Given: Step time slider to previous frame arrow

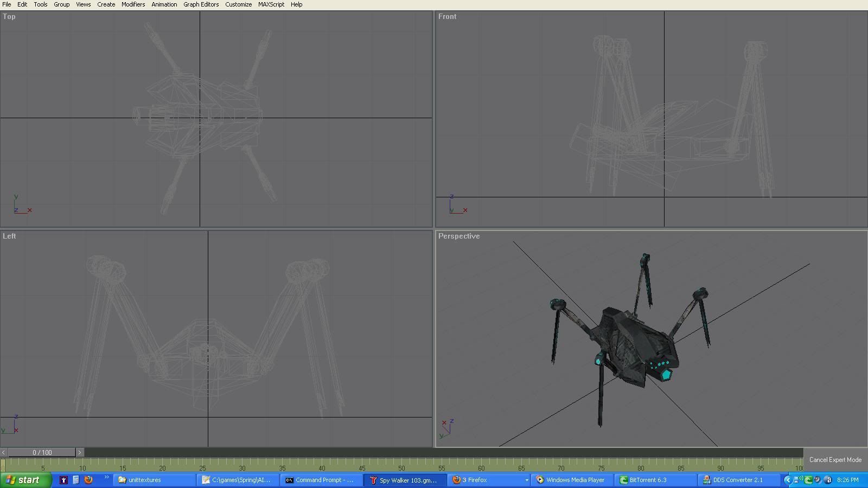Looking at the screenshot, I should point(4,452).
